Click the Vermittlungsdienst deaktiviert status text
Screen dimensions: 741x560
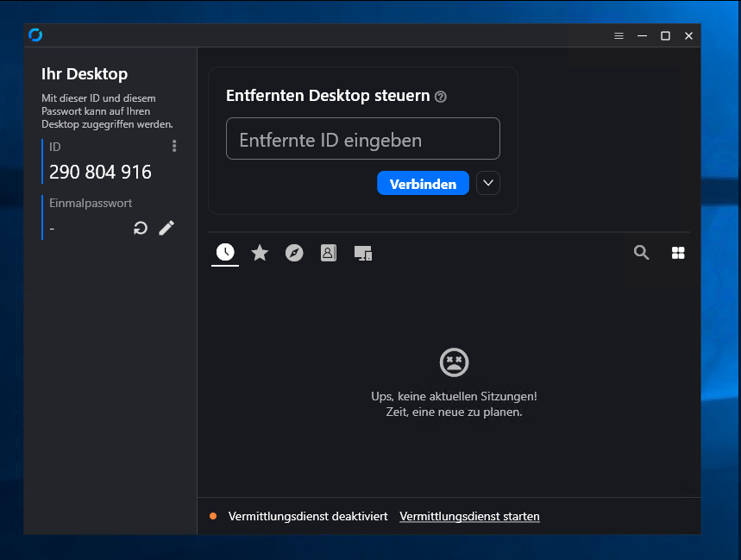click(308, 516)
